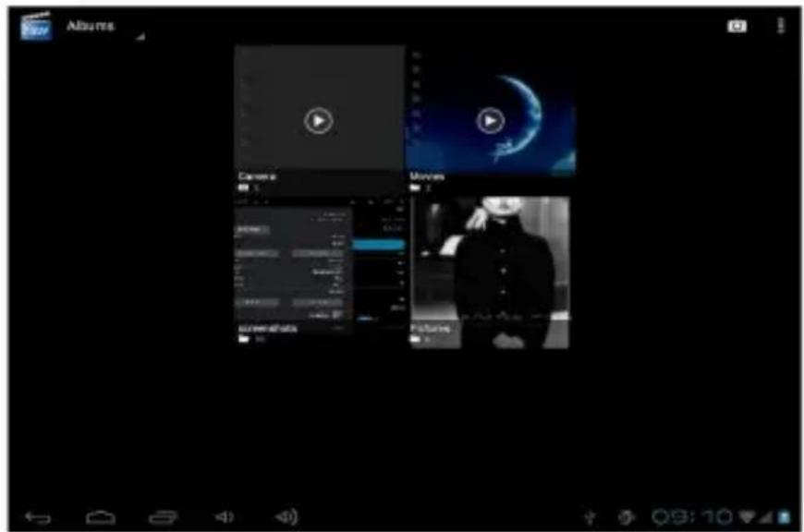Open the Camera album thumbnail
Viewport: 804px width, 532px height.
click(320, 120)
